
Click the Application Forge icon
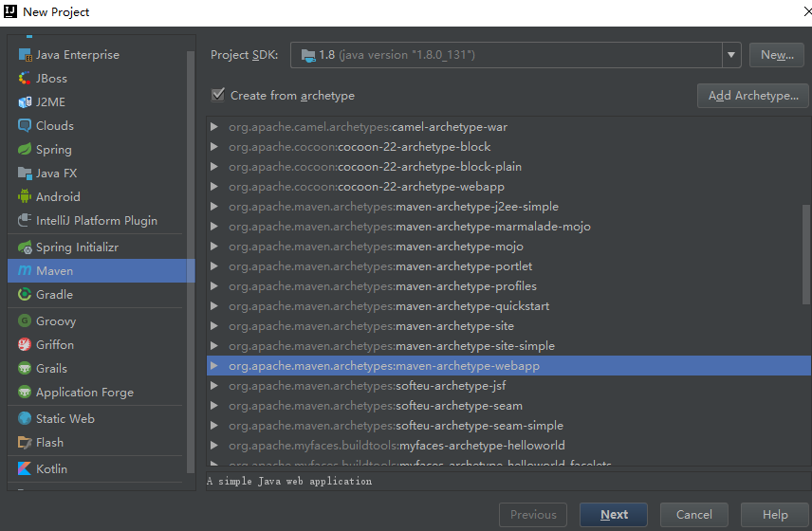tap(25, 392)
